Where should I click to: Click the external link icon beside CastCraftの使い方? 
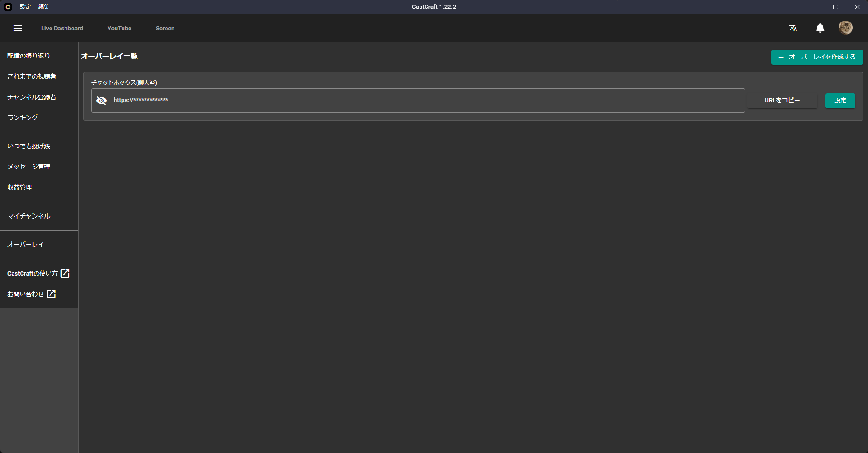65,273
